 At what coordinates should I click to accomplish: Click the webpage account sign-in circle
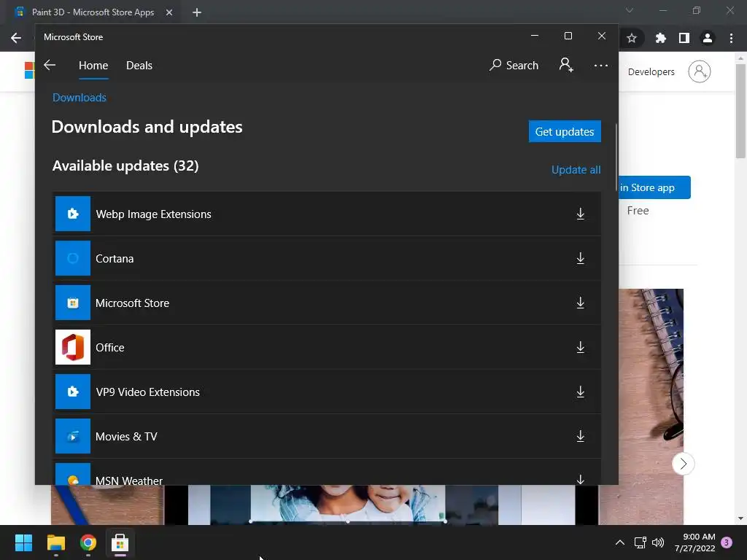click(x=699, y=71)
